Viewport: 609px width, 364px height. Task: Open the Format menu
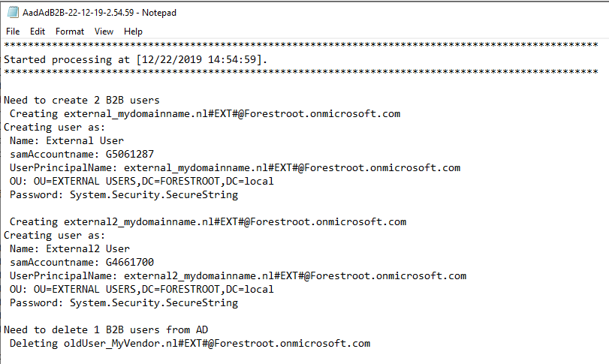coord(70,32)
